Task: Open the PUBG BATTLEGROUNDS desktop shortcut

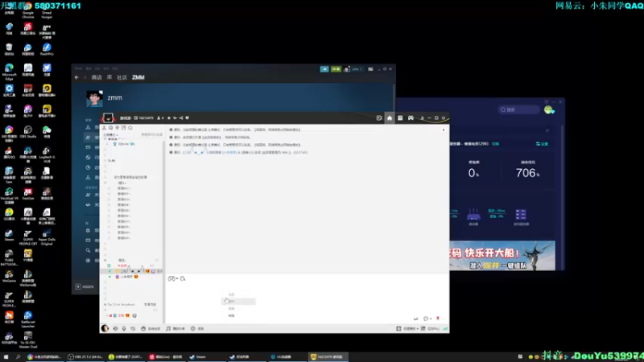Action: (9, 257)
